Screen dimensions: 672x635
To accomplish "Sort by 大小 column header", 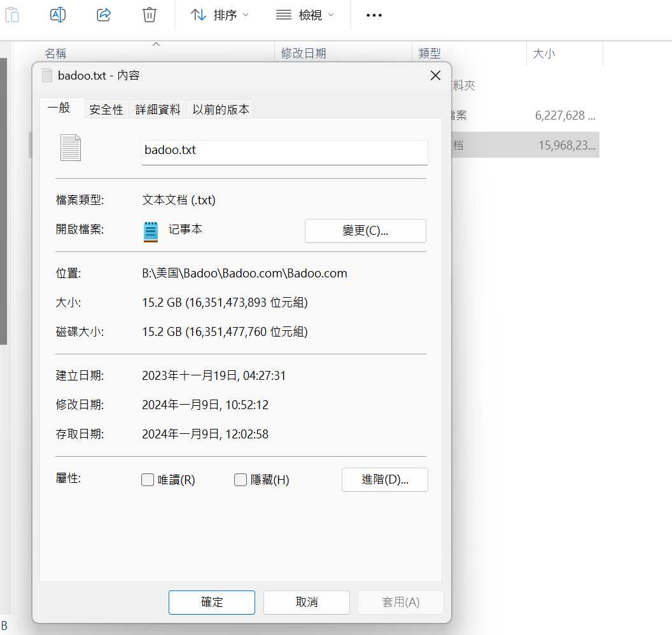I will (x=544, y=53).
